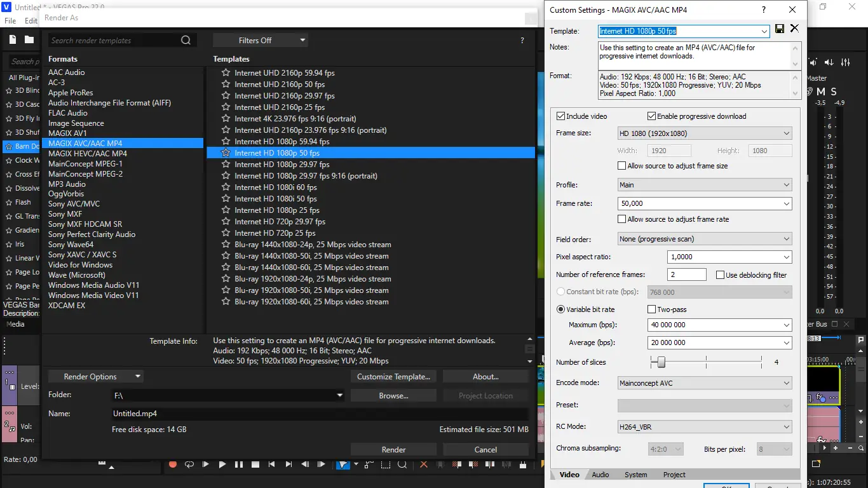Expand the Encode mode dropdown
The height and width of the screenshot is (488, 868).
pyautogui.click(x=705, y=383)
